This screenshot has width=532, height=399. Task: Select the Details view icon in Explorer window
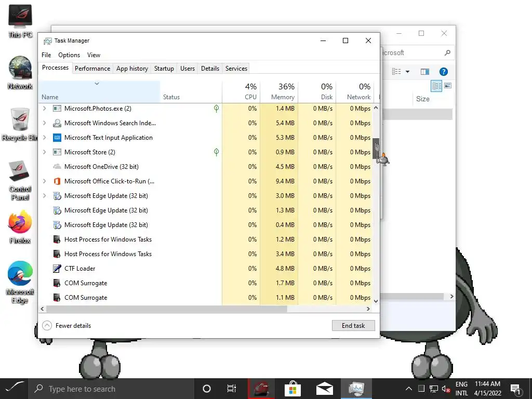pyautogui.click(x=436, y=86)
